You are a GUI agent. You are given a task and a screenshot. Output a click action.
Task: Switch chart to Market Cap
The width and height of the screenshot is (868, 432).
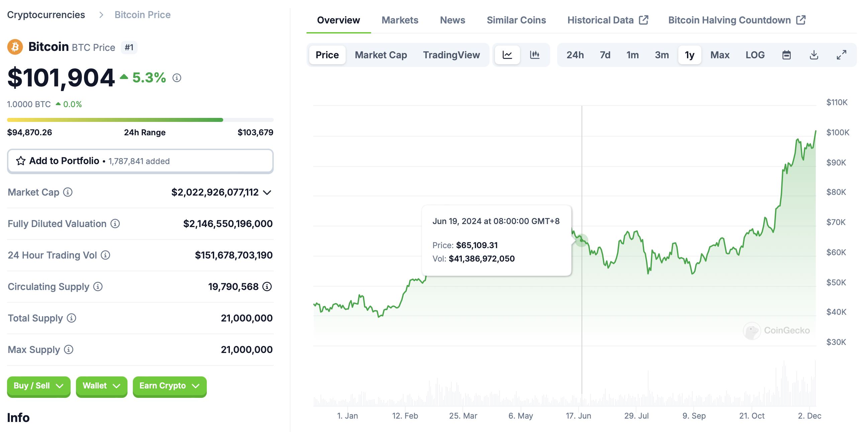coord(381,55)
